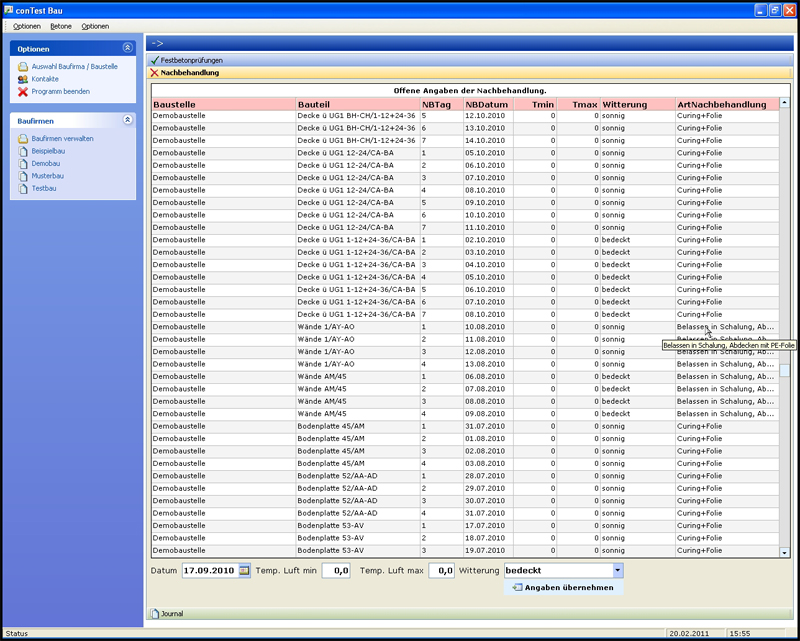Click the status bar time 15:55
The width and height of the screenshot is (800, 641).
pyautogui.click(x=740, y=633)
